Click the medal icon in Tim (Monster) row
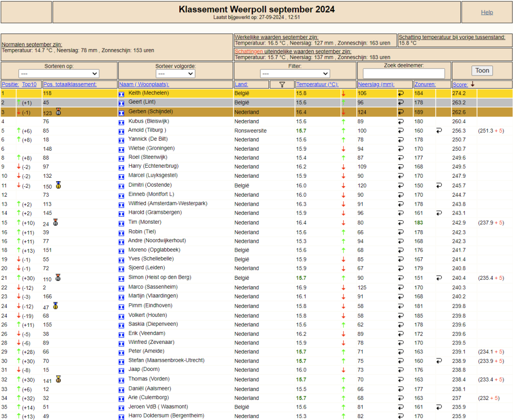 tap(56, 223)
